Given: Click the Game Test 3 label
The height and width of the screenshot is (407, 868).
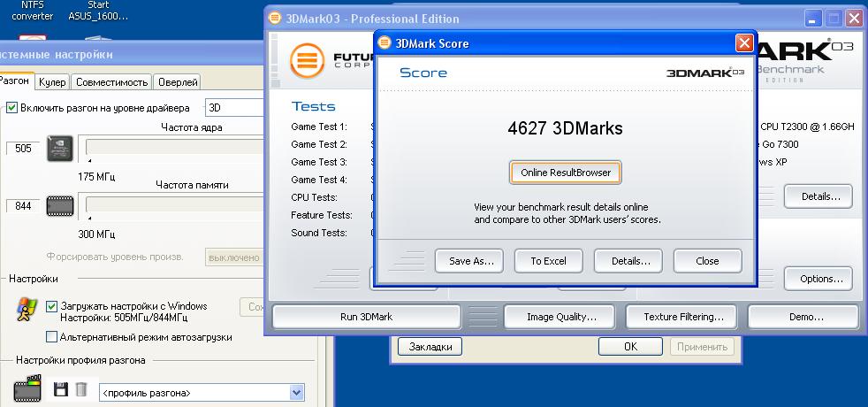Looking at the screenshot, I should point(319,162).
